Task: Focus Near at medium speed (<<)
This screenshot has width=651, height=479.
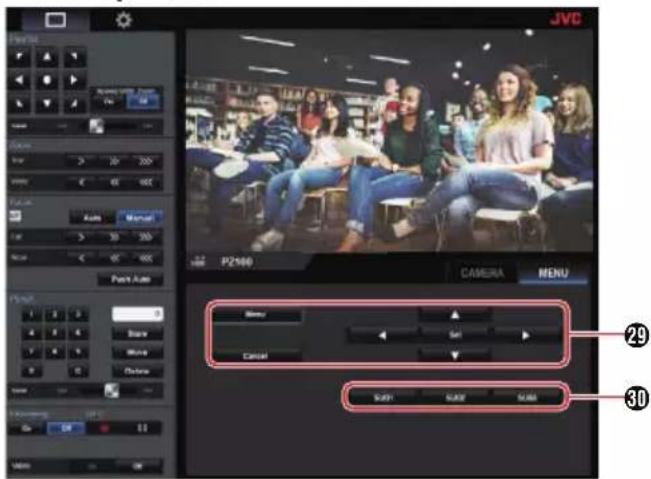Action: (114, 258)
